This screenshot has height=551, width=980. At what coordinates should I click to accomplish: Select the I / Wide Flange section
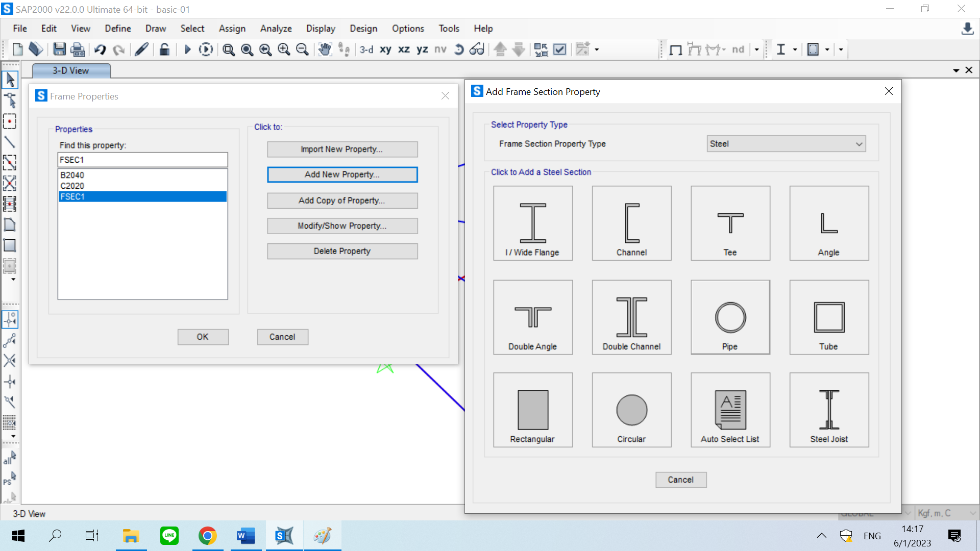pos(533,223)
